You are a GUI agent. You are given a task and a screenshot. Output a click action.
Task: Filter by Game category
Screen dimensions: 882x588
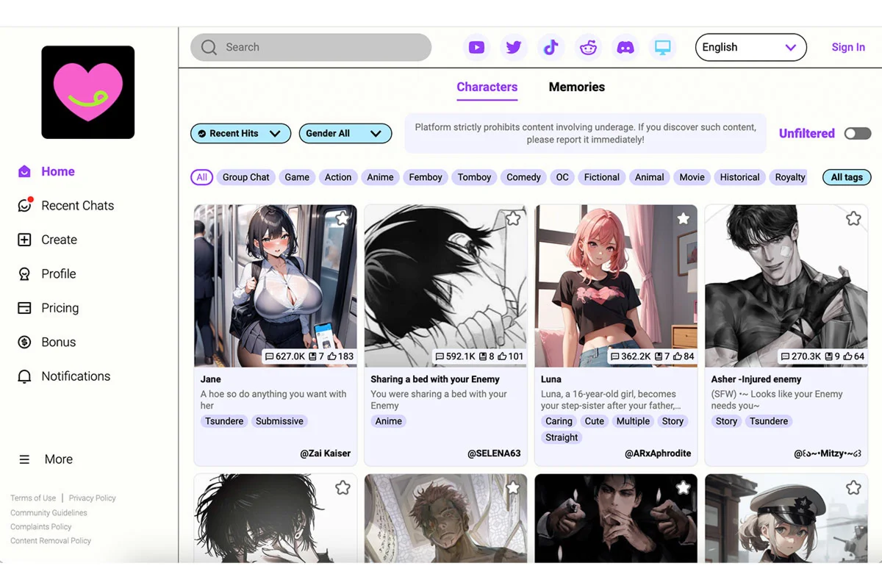pos(297,177)
